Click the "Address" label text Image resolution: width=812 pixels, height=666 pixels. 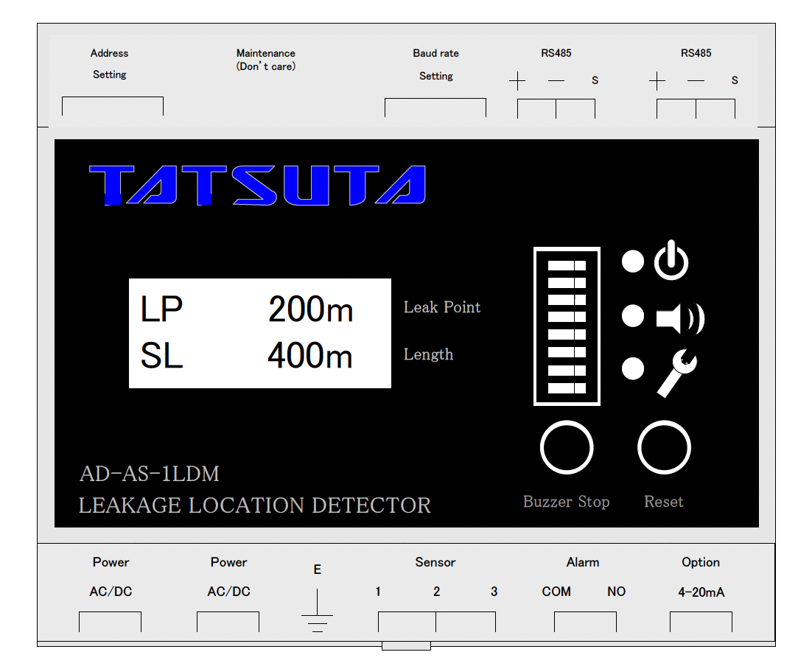[109, 53]
